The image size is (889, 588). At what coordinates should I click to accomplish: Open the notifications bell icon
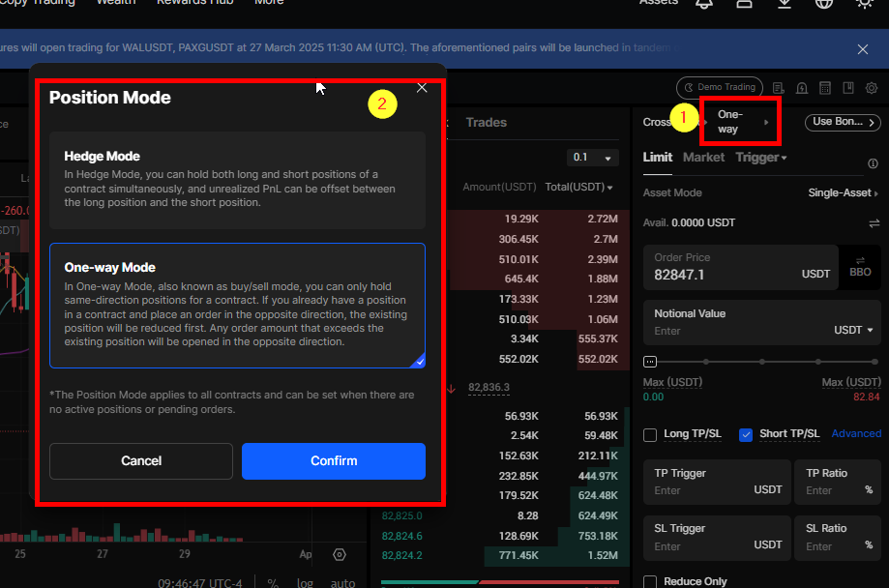coord(704,3)
